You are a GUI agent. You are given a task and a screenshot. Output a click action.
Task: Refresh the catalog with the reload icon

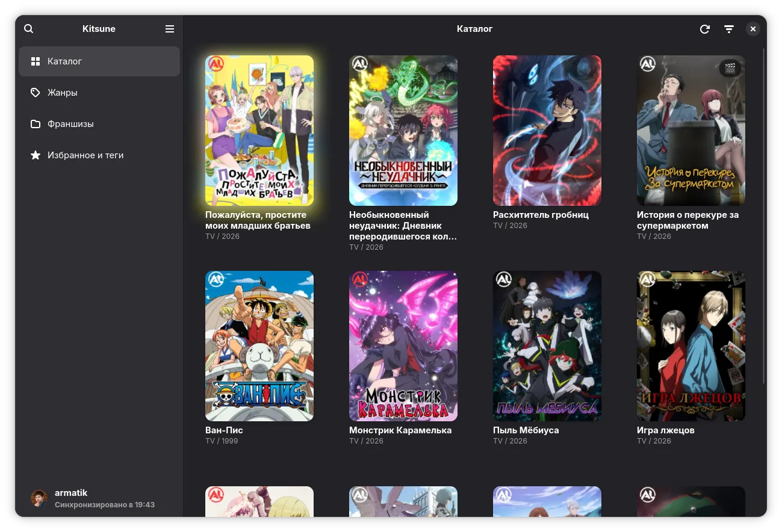pos(705,29)
